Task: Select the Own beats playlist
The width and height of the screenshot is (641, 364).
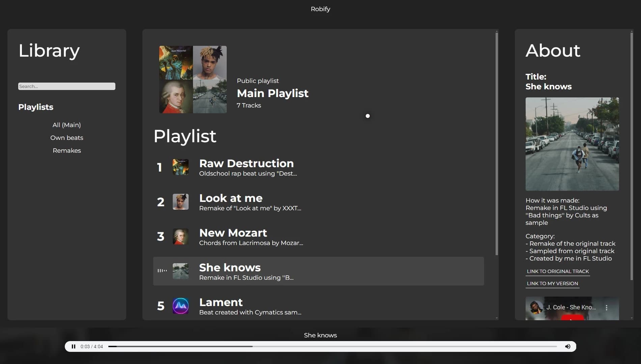Action: point(67,138)
